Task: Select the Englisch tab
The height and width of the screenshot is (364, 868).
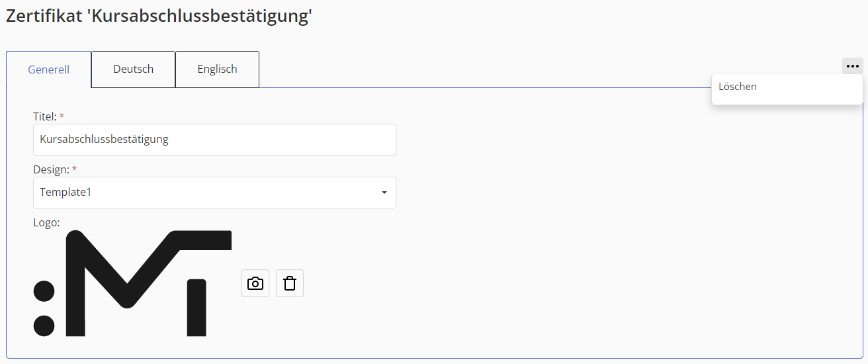Action: point(217,69)
